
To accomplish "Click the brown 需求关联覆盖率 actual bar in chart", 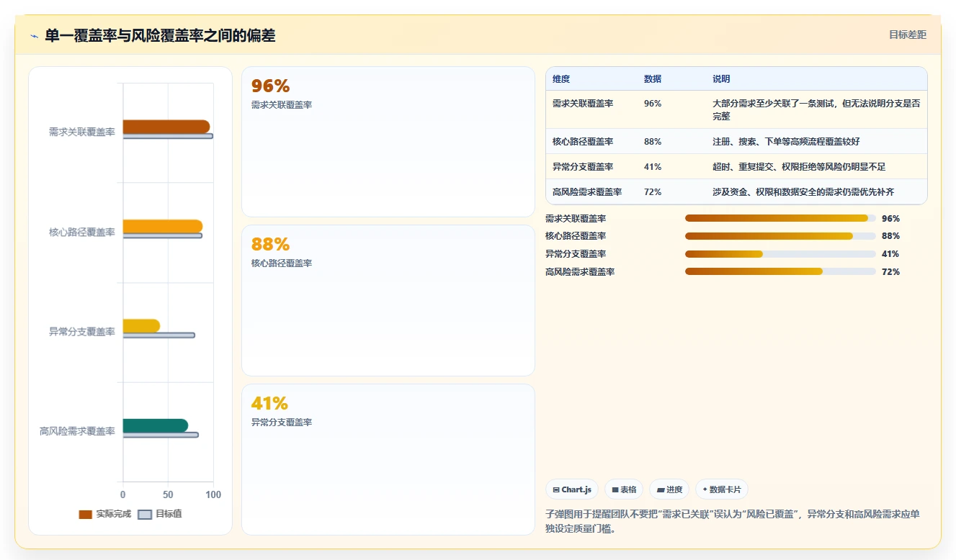I will coord(166,127).
